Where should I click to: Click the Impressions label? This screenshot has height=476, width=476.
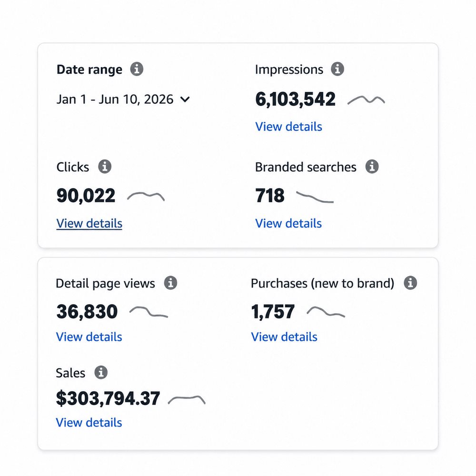(x=289, y=69)
